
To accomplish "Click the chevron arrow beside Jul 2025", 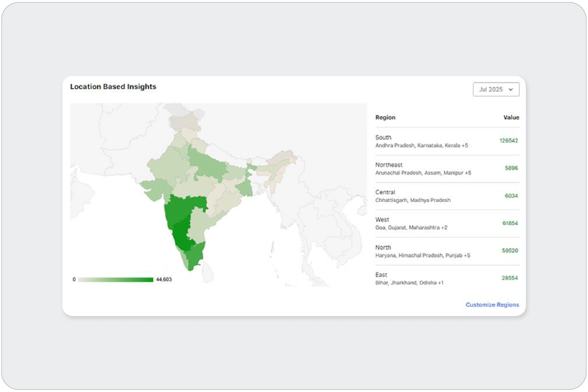I will 511,90.
